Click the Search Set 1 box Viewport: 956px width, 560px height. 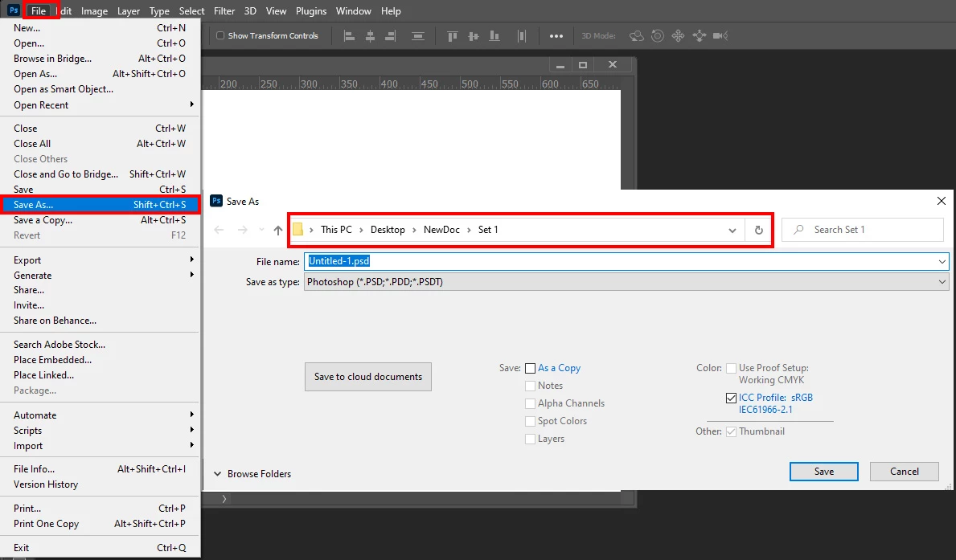[x=863, y=230]
